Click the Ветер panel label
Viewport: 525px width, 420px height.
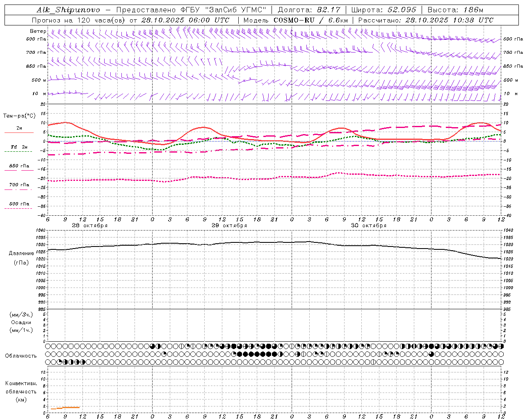(x=38, y=31)
